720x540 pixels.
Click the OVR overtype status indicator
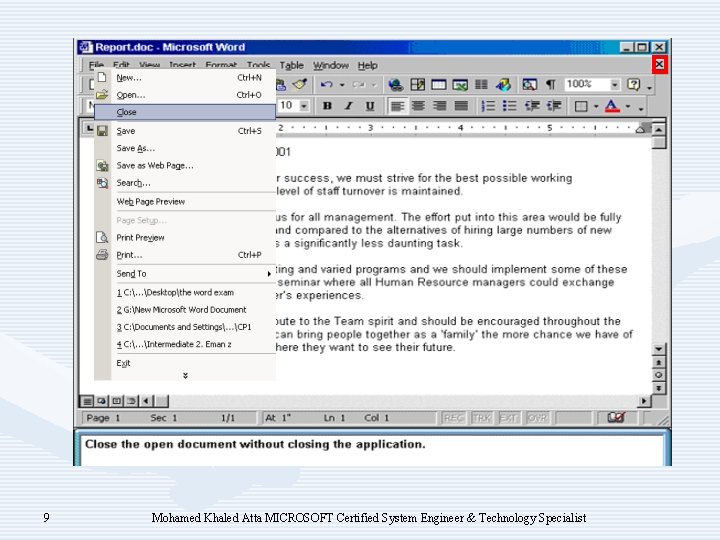[x=537, y=418]
